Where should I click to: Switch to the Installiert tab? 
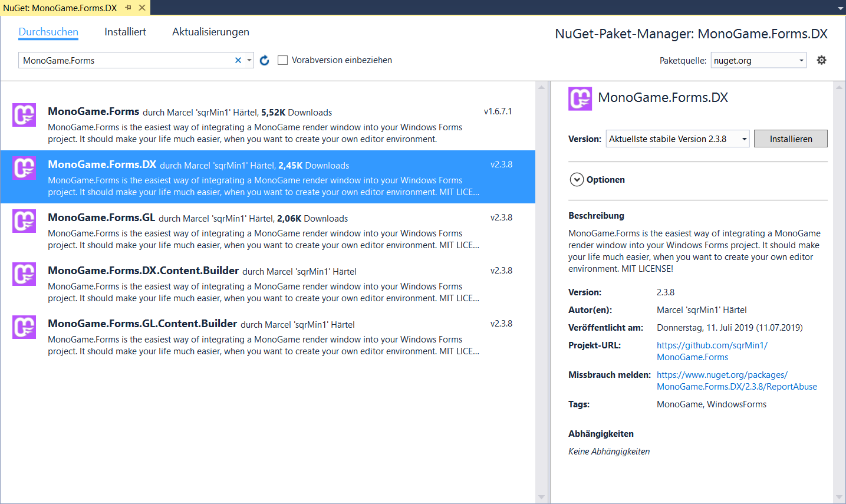click(x=125, y=32)
